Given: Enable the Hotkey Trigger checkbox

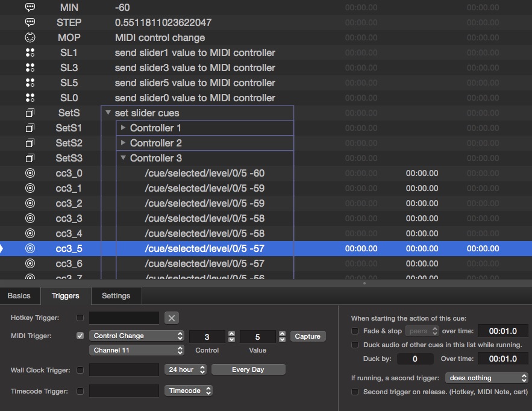Looking at the screenshot, I should tap(80, 318).
